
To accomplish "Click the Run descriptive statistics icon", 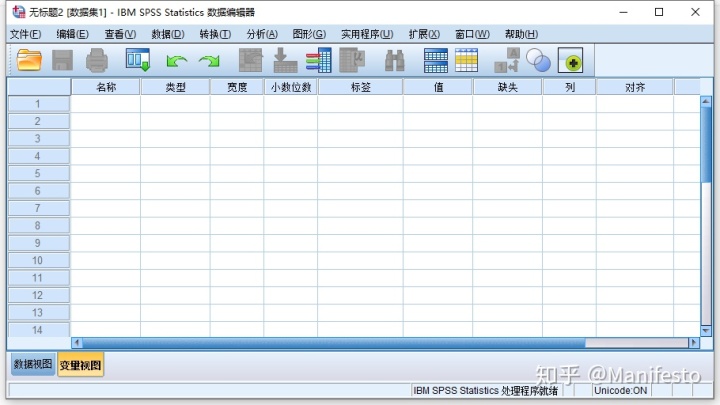I will point(352,60).
